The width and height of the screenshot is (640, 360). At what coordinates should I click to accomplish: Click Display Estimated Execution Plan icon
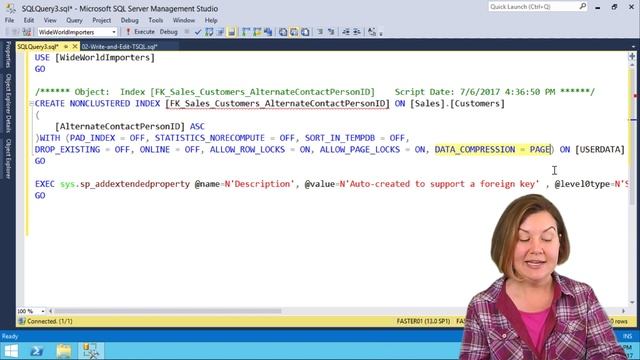(x=209, y=32)
